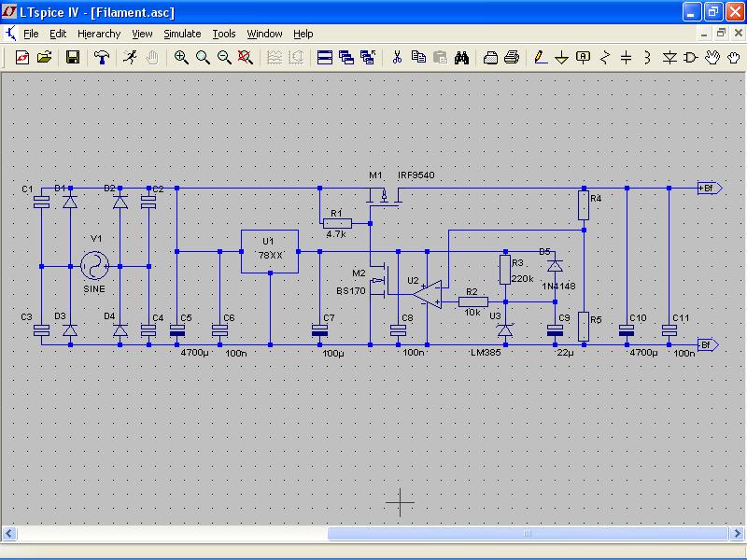
Task: Open the Hierarchy menu
Action: point(99,34)
